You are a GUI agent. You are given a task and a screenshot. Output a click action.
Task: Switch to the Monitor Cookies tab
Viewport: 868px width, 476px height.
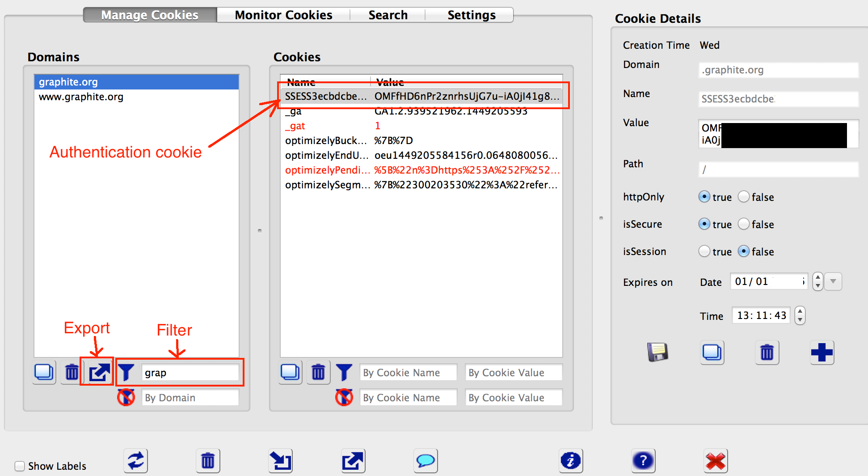pyautogui.click(x=282, y=15)
